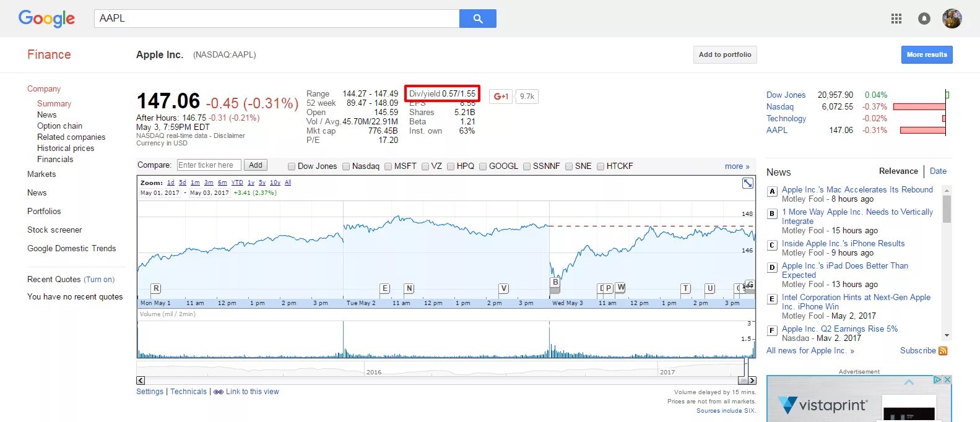
Task: Open Financials under Company
Action: [x=55, y=160]
